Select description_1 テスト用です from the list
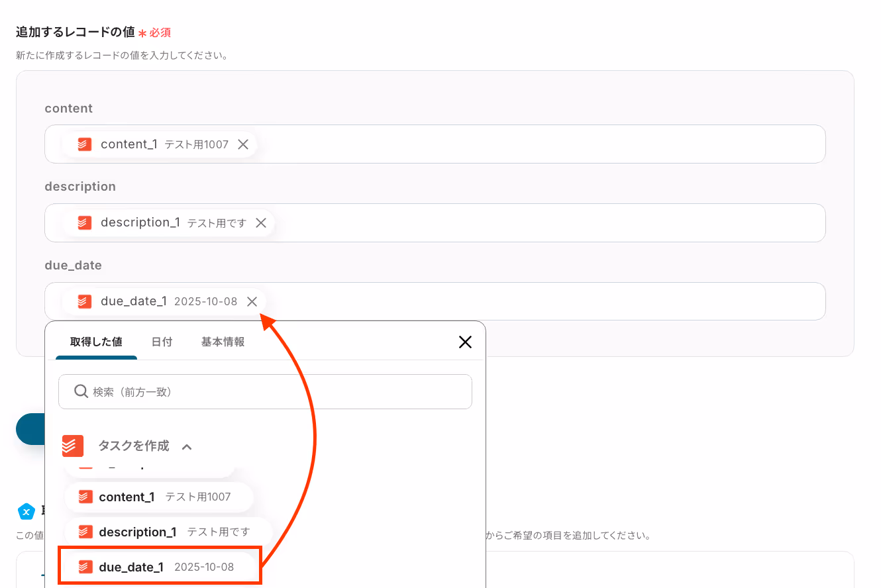Image resolution: width=881 pixels, height=588 pixels. [168, 532]
